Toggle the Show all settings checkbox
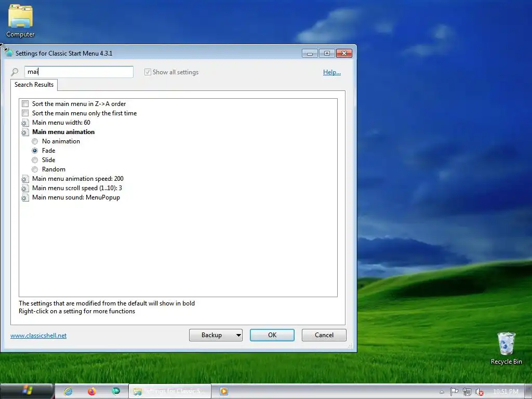The width and height of the screenshot is (532, 399). (x=148, y=72)
